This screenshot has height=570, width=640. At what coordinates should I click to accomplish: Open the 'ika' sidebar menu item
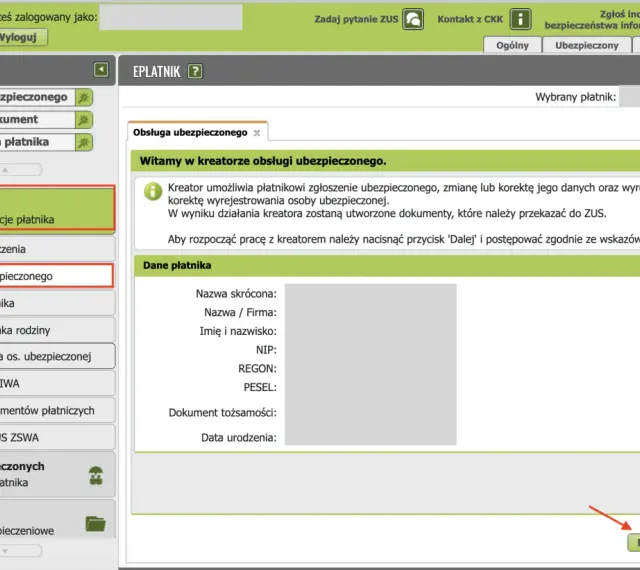pos(57,303)
